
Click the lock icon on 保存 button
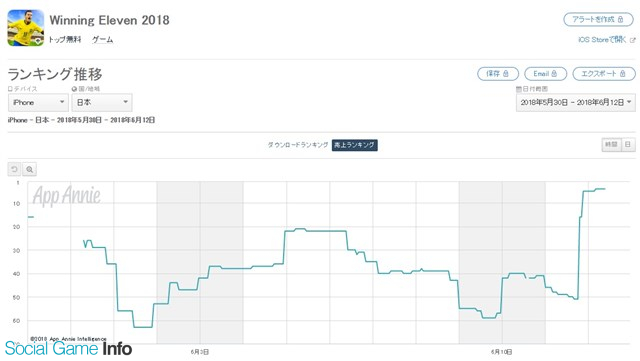click(x=506, y=74)
